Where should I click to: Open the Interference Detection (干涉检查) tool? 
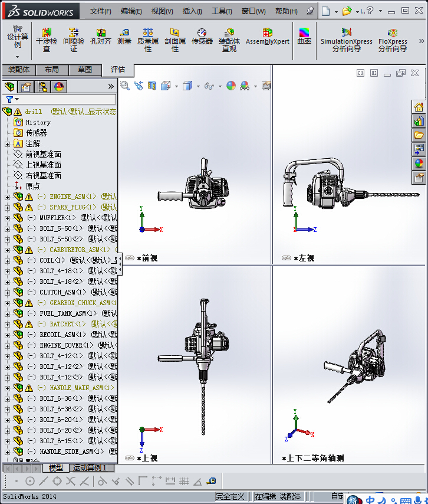coord(47,40)
